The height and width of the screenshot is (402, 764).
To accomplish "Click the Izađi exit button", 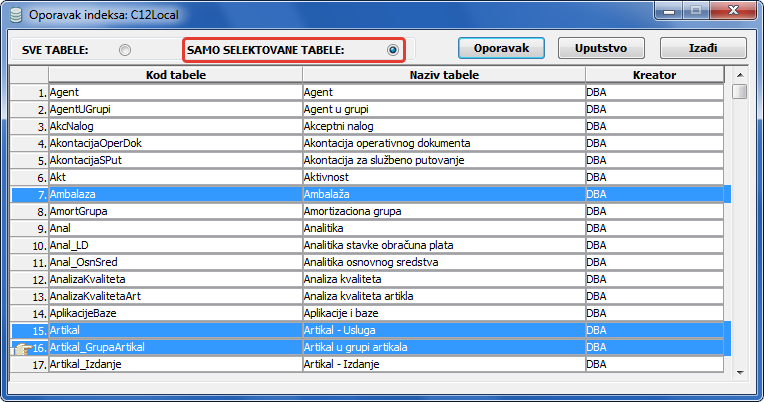I will coord(682,48).
